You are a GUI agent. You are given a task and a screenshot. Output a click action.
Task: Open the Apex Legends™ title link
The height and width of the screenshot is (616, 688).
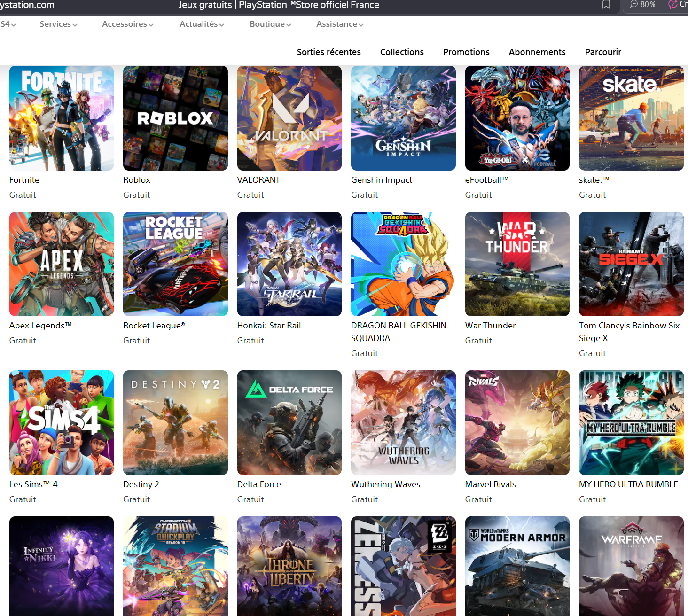tap(40, 326)
